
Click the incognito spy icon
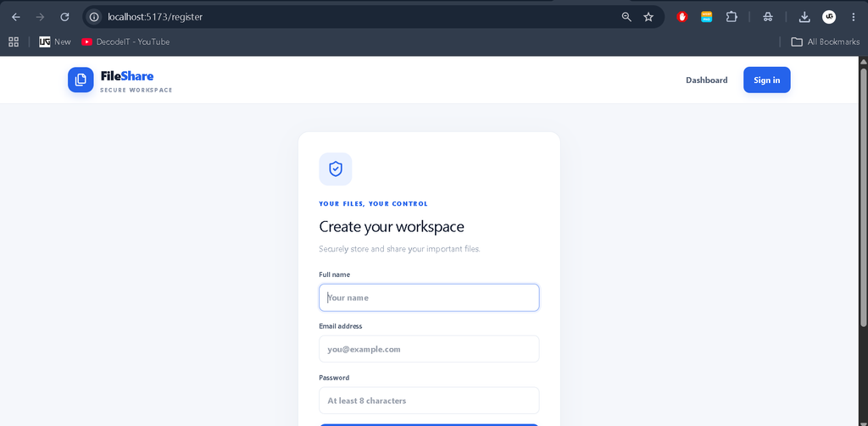(x=767, y=17)
